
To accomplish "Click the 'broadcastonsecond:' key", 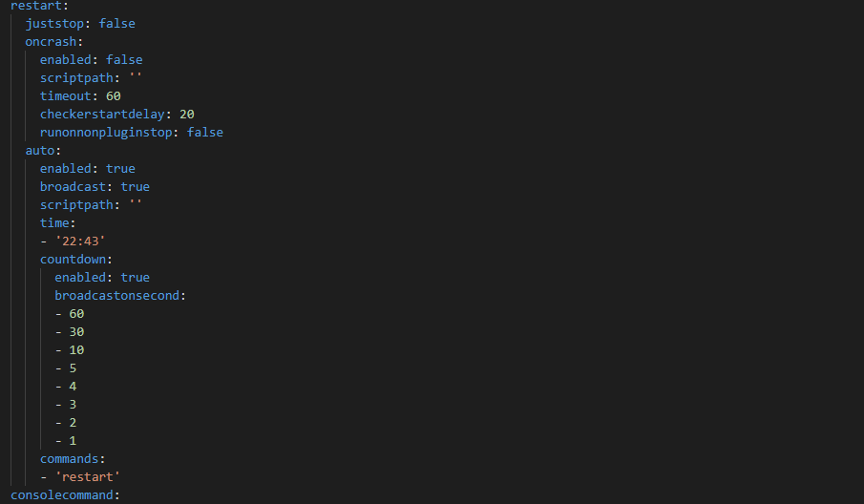I will [120, 296].
